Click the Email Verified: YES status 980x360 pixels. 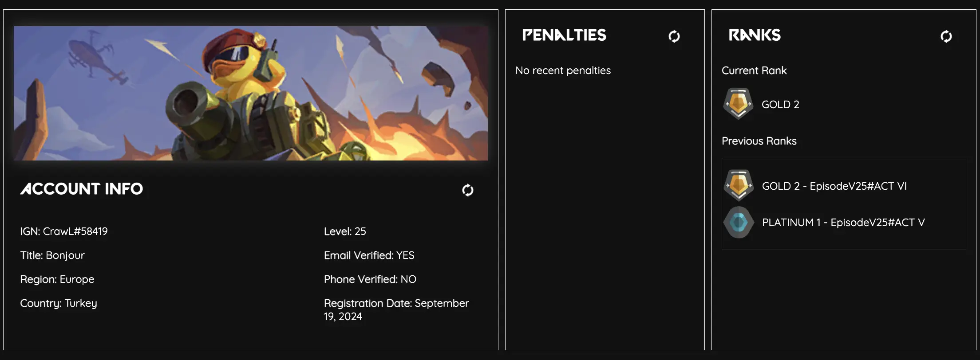(369, 255)
